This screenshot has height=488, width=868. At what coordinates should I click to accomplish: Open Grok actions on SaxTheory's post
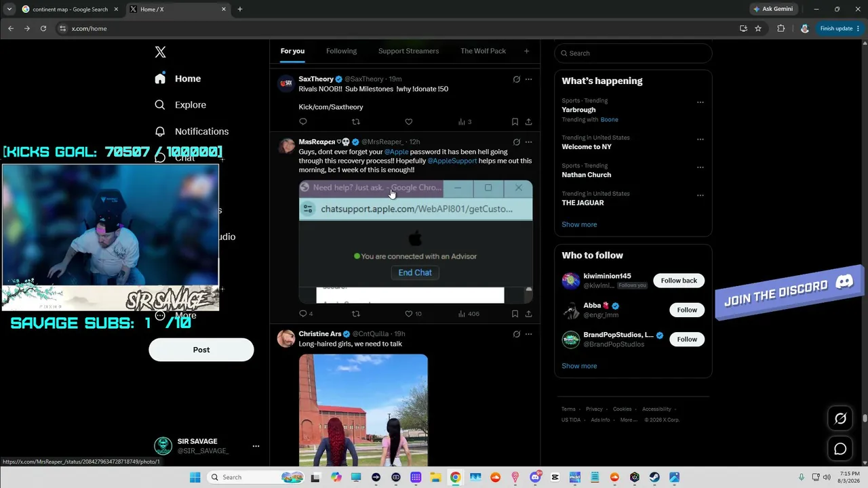[516, 79]
